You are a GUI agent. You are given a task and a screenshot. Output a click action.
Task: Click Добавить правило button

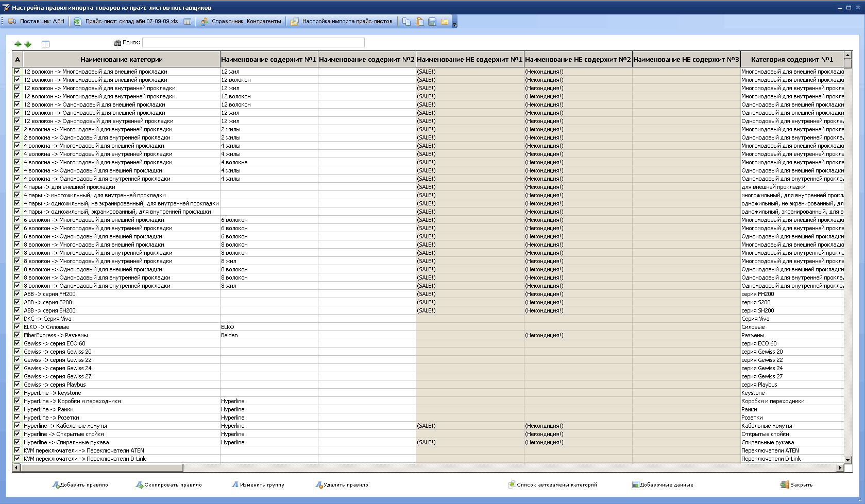coord(80,484)
